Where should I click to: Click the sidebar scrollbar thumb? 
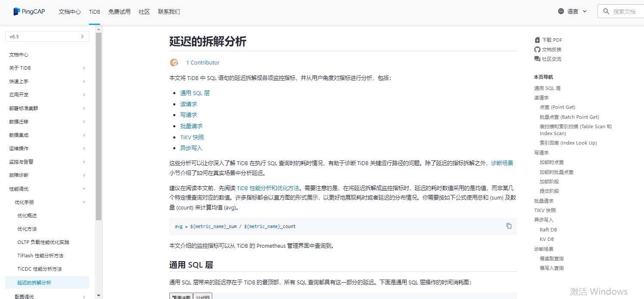coord(98,126)
